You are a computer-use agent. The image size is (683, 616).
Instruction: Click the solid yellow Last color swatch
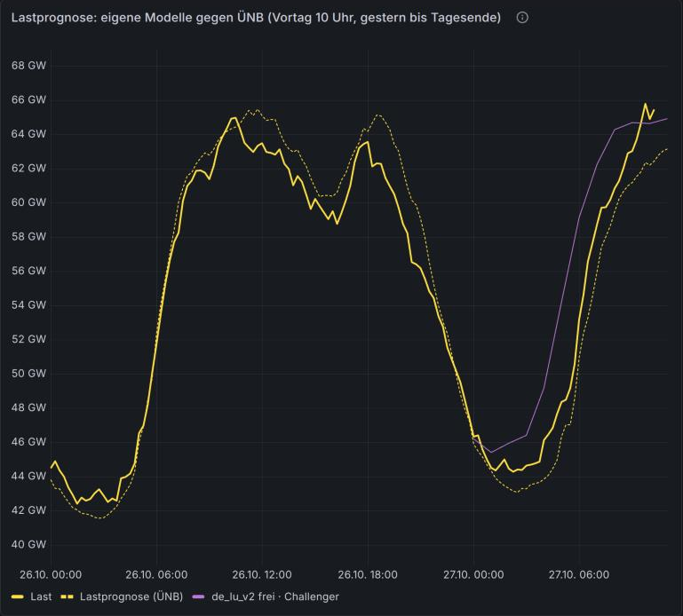pos(18,596)
